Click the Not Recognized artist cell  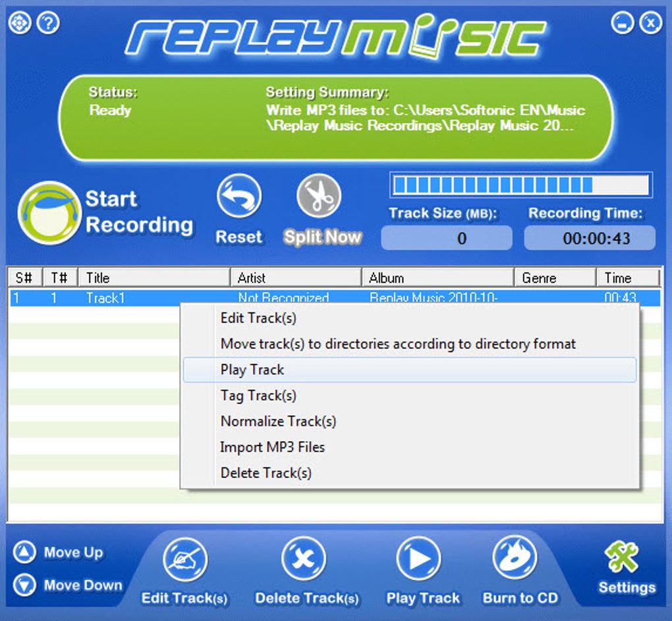(284, 297)
